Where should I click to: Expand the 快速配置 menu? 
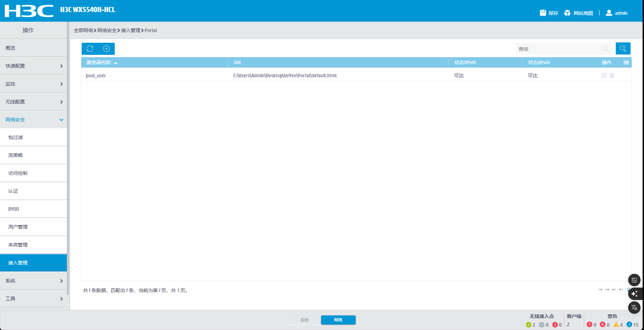tap(33, 66)
